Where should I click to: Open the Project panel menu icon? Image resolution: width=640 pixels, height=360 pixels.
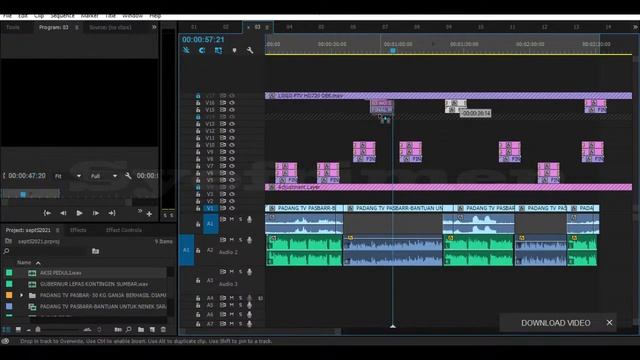point(58,230)
